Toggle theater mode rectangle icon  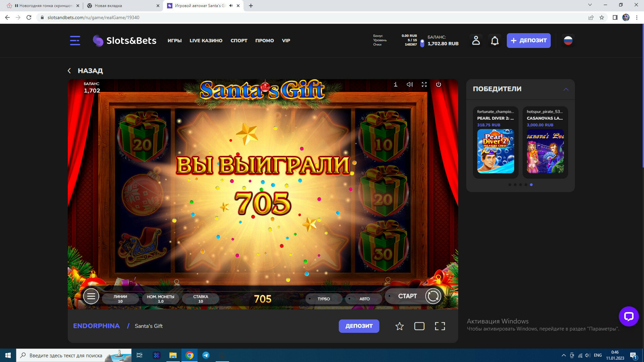pyautogui.click(x=419, y=326)
